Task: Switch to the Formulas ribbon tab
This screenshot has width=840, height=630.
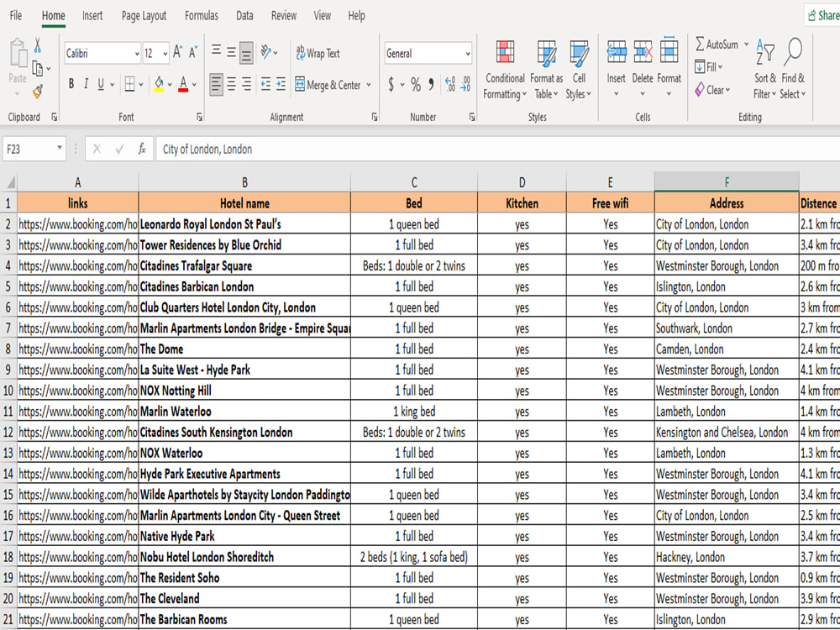Action: point(202,15)
